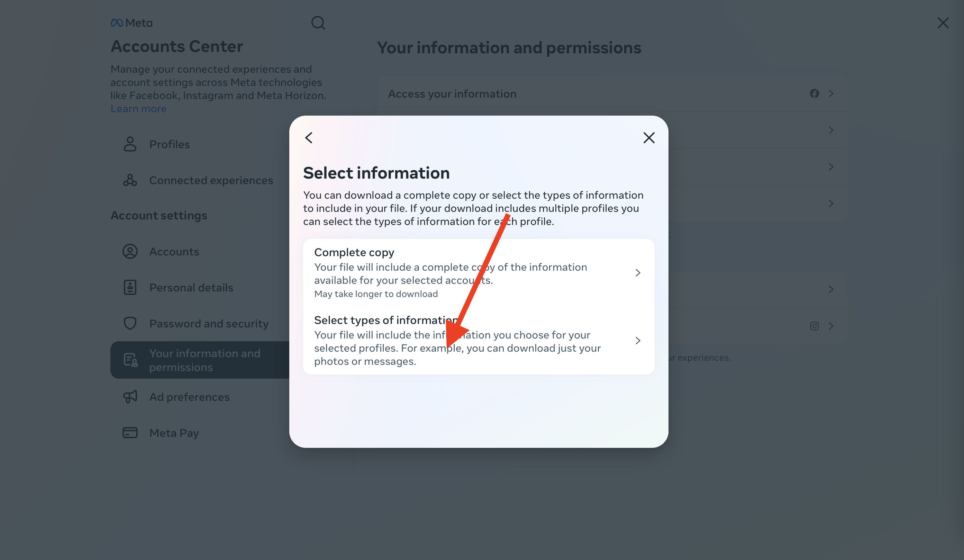This screenshot has height=560, width=964.
Task: Open Profiles via its person icon
Action: click(x=130, y=144)
